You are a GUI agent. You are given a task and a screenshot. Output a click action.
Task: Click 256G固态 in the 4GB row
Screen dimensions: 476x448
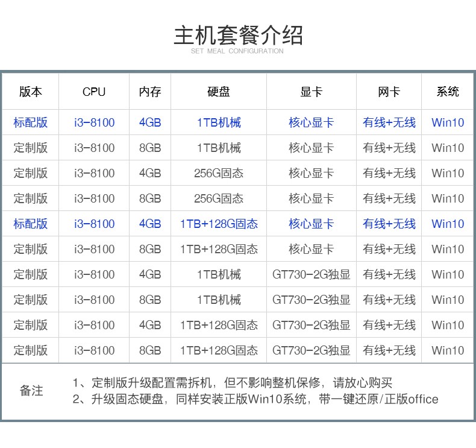pyautogui.click(x=219, y=173)
